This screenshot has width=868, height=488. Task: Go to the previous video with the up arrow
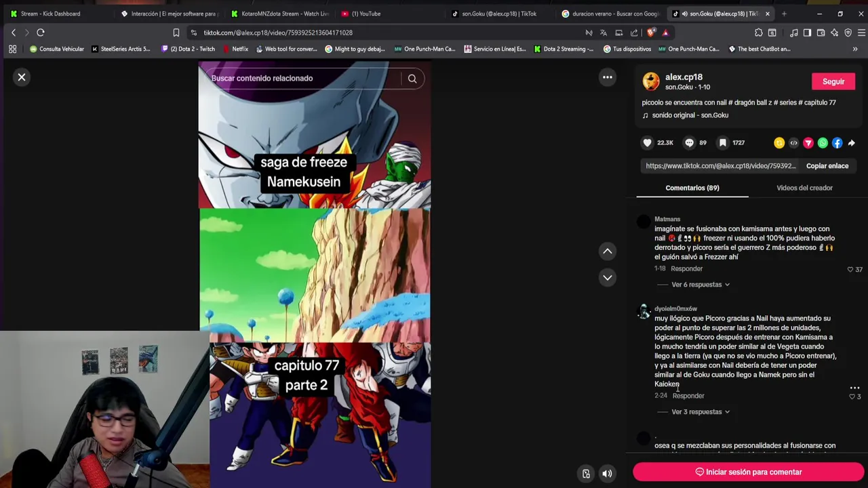pyautogui.click(x=608, y=251)
